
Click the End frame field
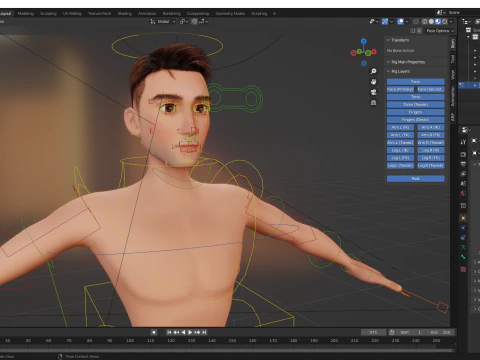[440, 332]
